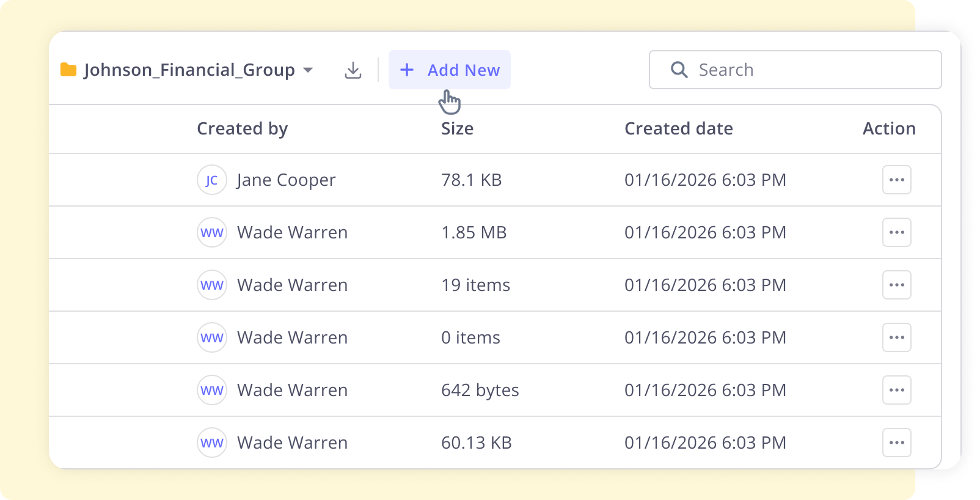
Task: Click the 19 items size value
Action: (x=475, y=285)
